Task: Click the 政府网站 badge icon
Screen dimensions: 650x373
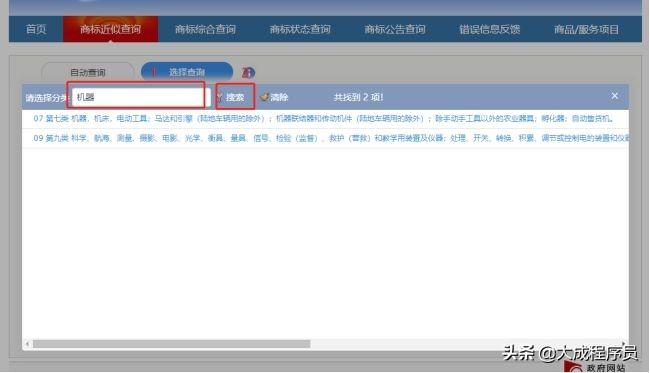Action: point(574,366)
